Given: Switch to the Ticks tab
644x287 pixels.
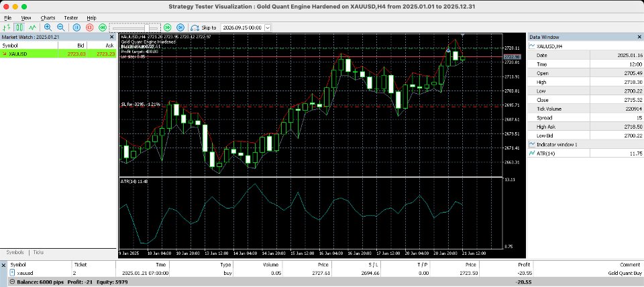Looking at the screenshot, I should [x=38, y=252].
